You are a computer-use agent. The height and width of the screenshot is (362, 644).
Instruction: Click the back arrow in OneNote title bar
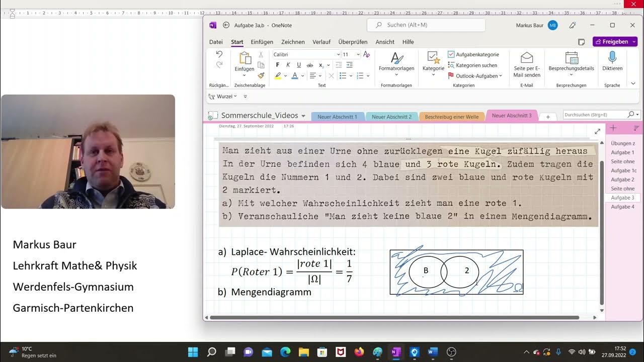click(226, 25)
